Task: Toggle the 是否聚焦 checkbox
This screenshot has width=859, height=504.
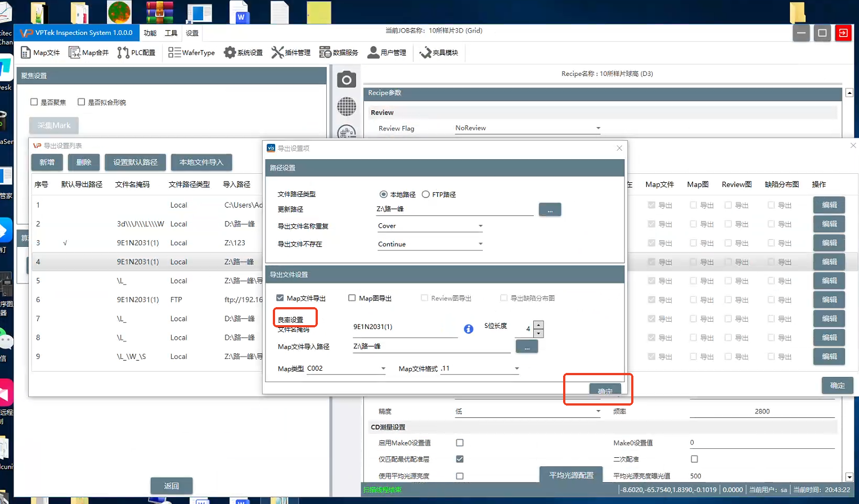Action: pos(34,102)
